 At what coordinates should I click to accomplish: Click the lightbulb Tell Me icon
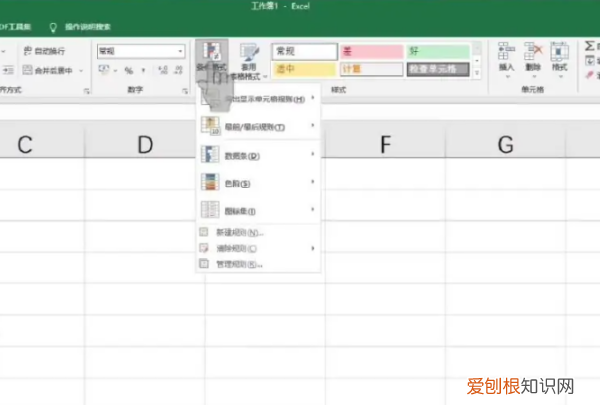[53, 27]
